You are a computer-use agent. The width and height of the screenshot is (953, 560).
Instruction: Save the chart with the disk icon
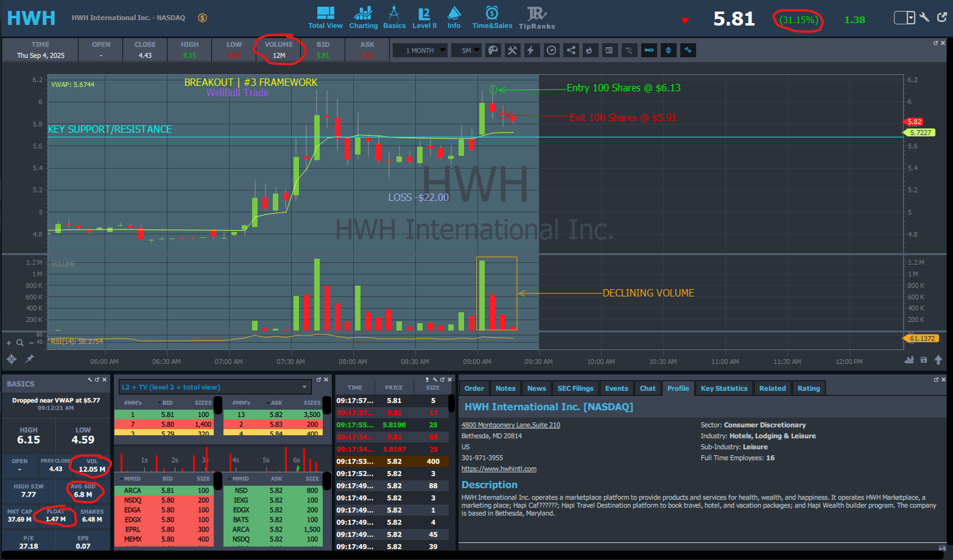tap(924, 360)
